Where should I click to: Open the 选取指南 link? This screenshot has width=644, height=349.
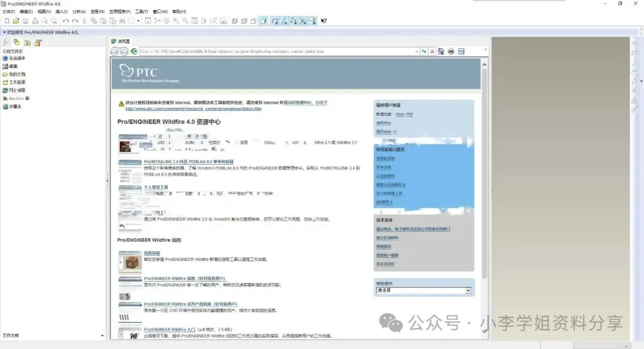[x=151, y=253]
